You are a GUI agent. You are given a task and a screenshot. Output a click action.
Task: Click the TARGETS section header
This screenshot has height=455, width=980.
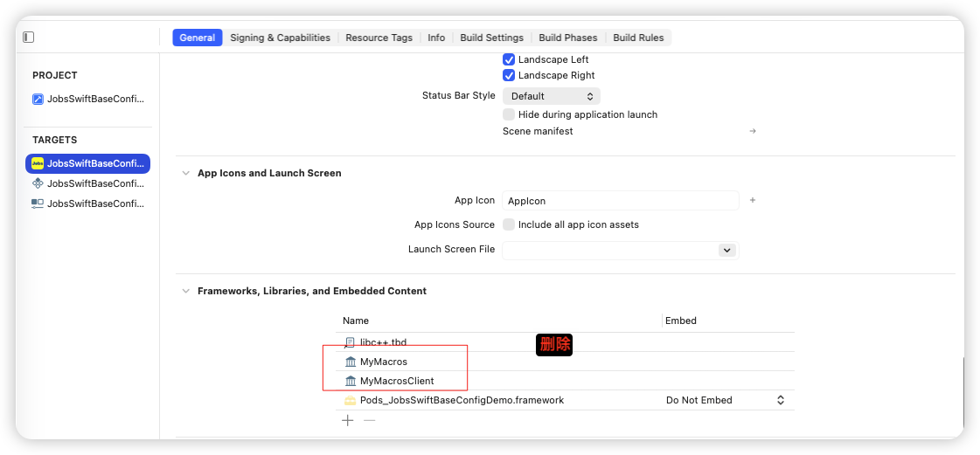click(x=55, y=141)
